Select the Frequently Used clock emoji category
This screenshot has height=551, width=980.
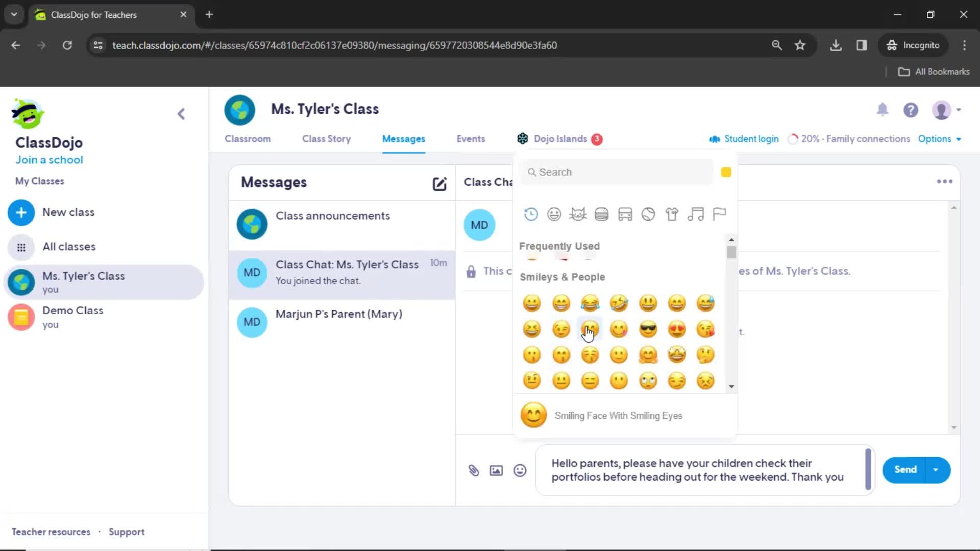tap(531, 214)
